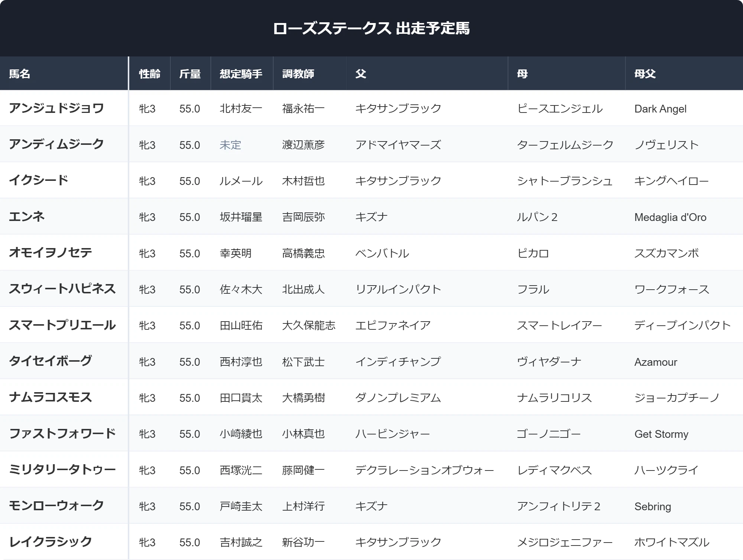Open dam ナムラリコリス

554,398
